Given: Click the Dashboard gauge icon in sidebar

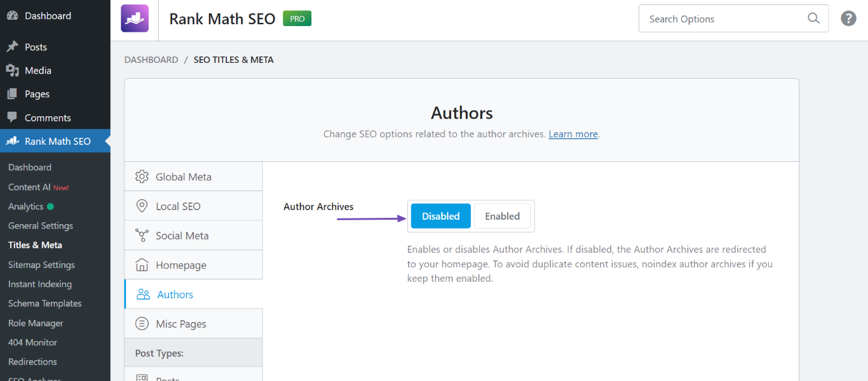Looking at the screenshot, I should [x=12, y=16].
